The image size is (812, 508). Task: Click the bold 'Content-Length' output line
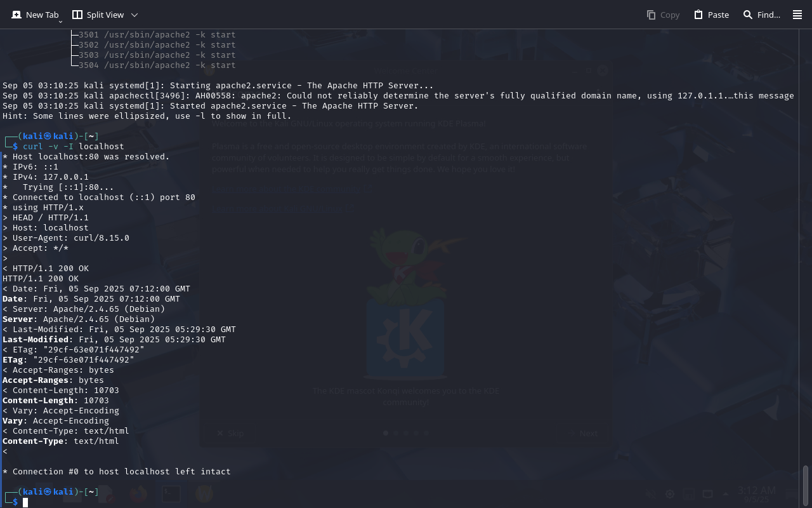coord(56,401)
